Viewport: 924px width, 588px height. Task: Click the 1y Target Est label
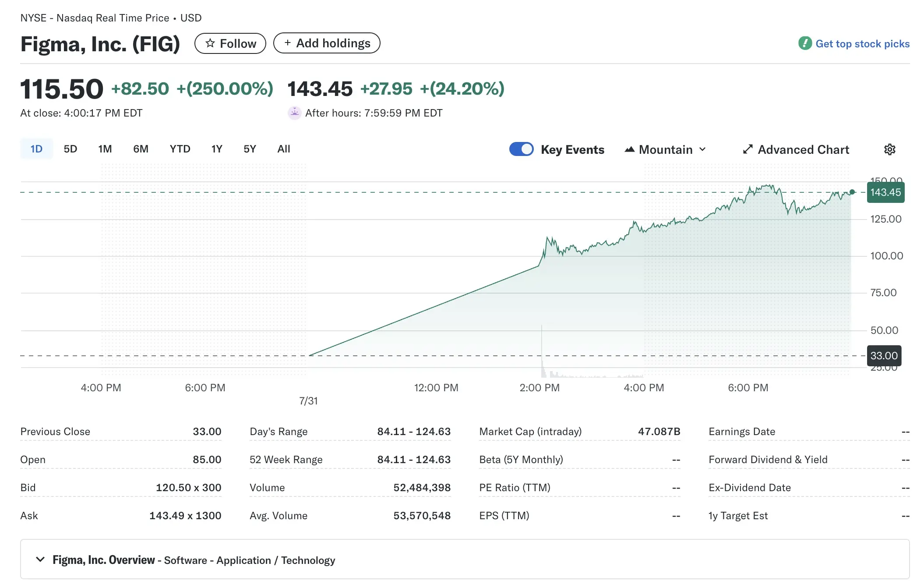[738, 515]
